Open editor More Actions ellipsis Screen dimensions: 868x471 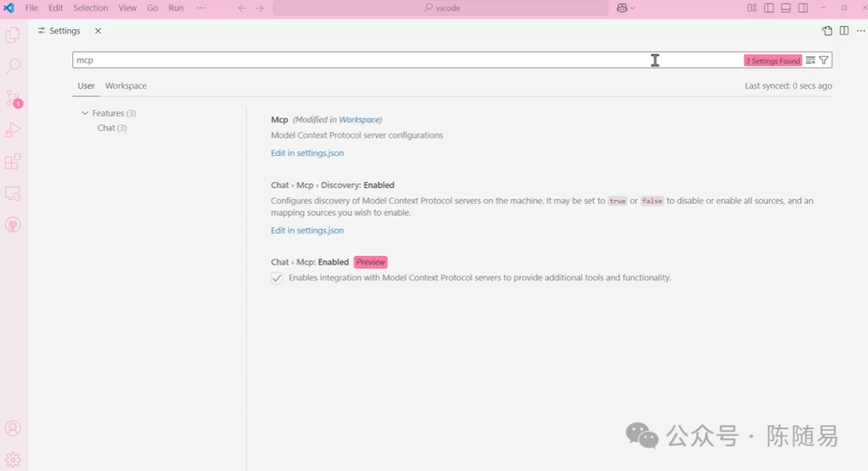click(x=861, y=31)
